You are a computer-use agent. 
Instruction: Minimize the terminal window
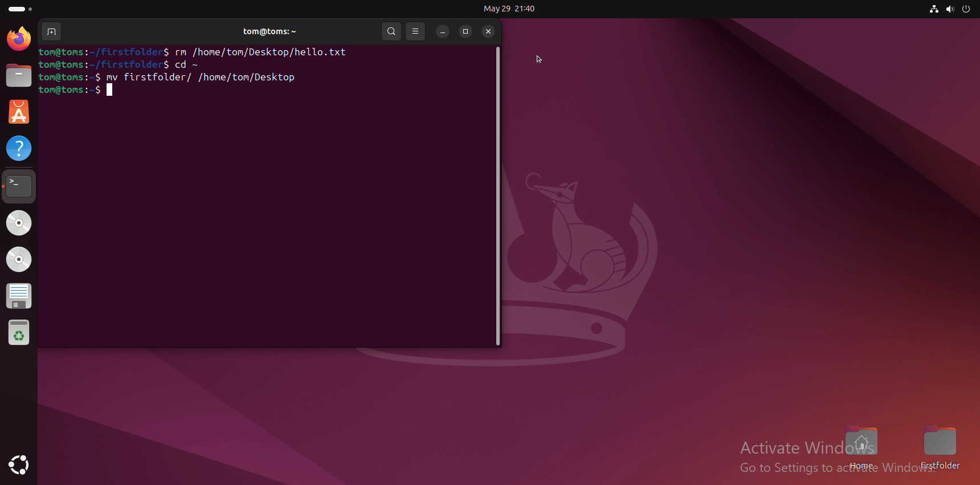443,31
